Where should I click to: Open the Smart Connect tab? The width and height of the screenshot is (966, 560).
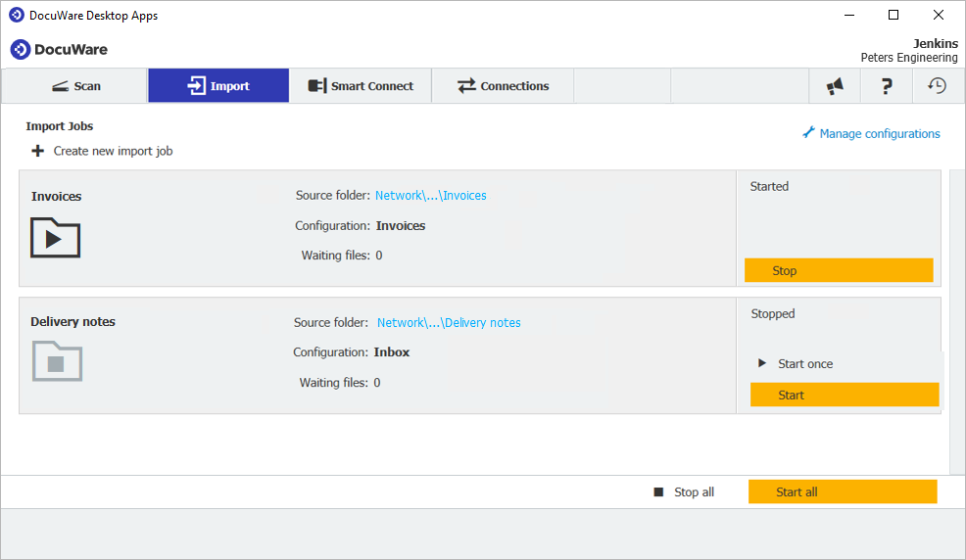(361, 86)
